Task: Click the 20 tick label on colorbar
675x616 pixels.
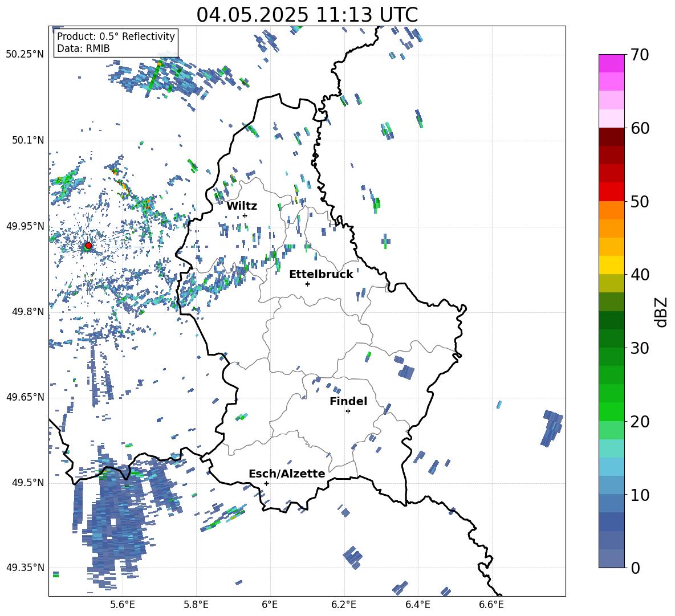Action: pos(639,422)
